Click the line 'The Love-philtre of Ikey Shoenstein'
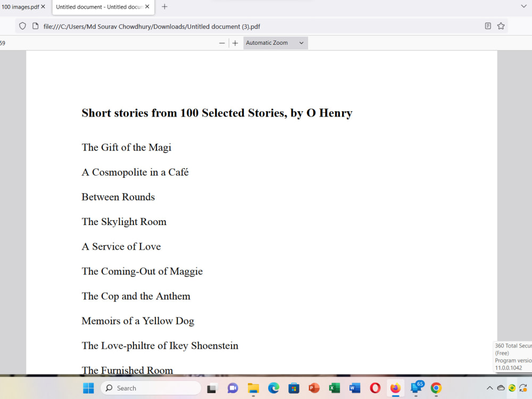This screenshot has width=532, height=399. [160, 346]
